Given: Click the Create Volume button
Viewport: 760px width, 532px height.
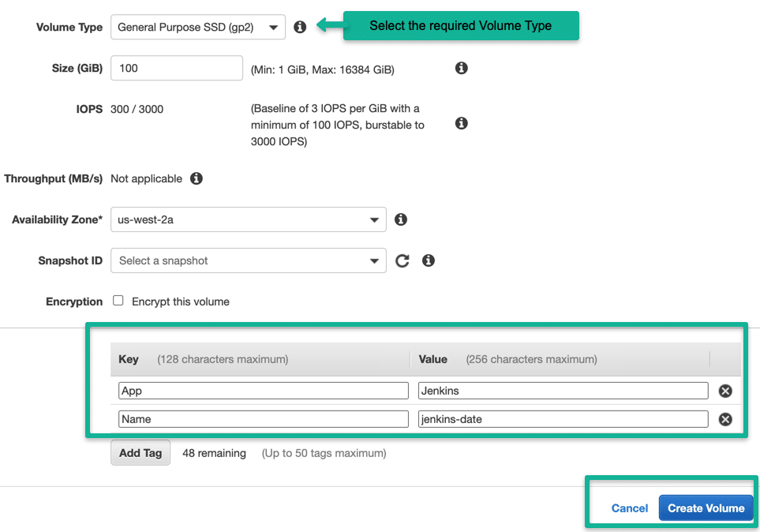Looking at the screenshot, I should pos(705,508).
